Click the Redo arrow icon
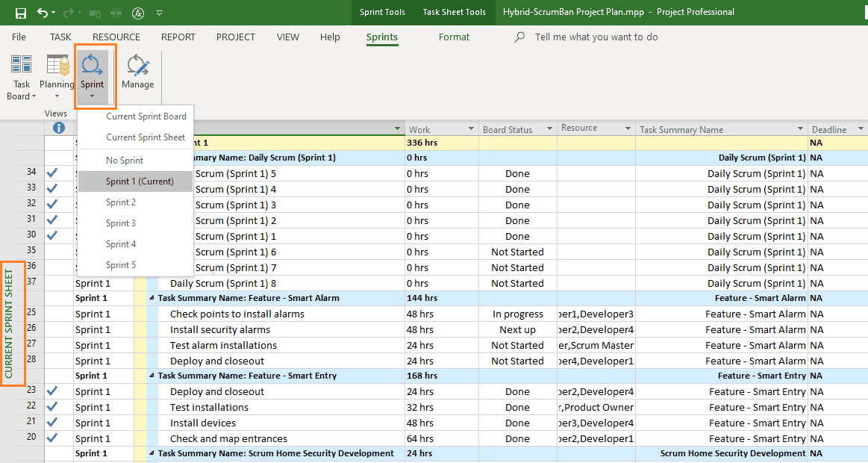This screenshot has width=868, height=463. [x=69, y=12]
